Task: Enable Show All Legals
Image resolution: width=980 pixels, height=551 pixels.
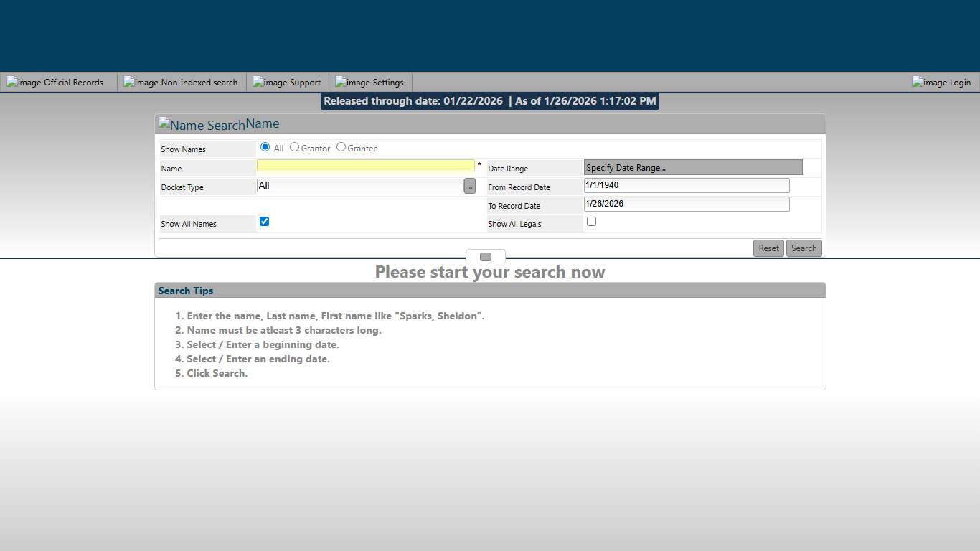Action: [x=591, y=221]
